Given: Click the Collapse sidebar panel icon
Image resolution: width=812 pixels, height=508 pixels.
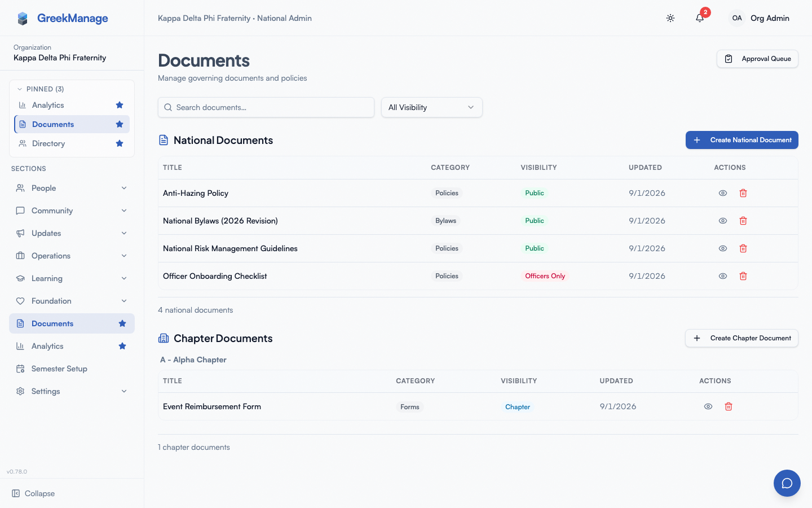Looking at the screenshot, I should 16,493.
